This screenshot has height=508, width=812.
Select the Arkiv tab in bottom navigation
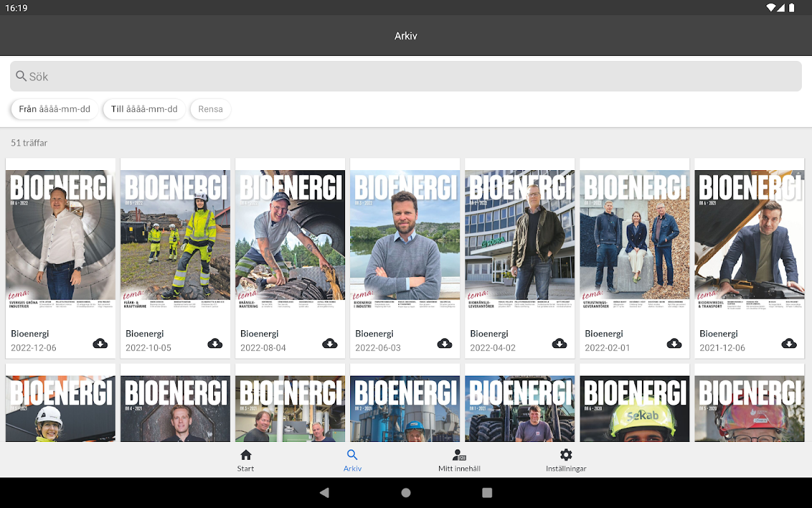pos(353,461)
